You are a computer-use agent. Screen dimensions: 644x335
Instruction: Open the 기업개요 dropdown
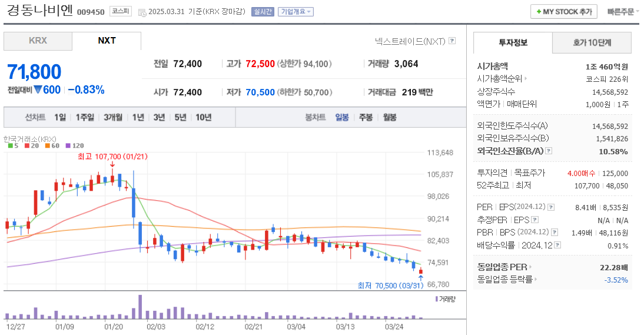click(x=296, y=12)
